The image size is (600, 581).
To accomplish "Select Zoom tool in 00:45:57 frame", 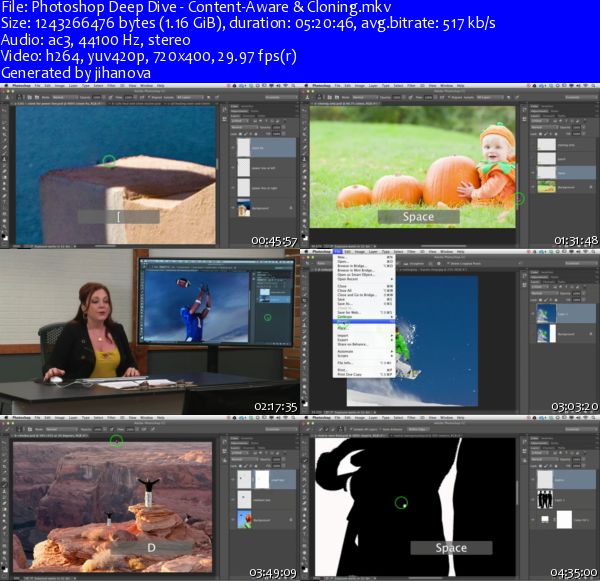I will tap(4, 227).
